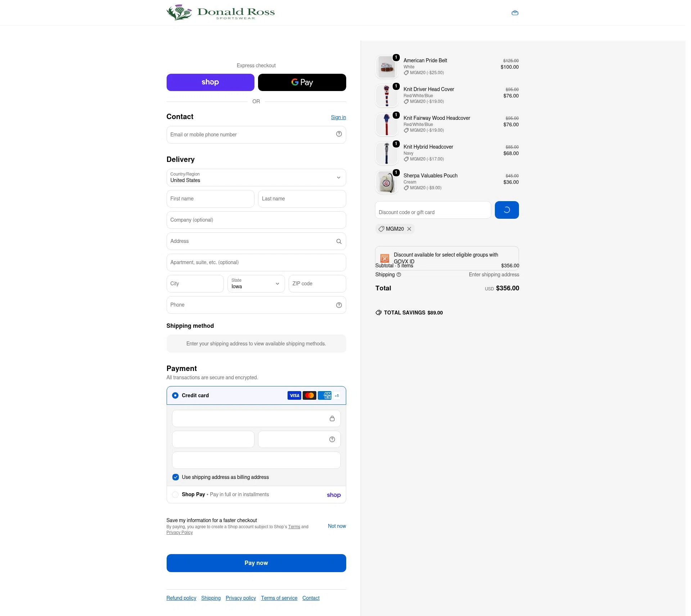Screen dimensions: 691x616
Task: Select the Credit card payment option
Action: point(175,395)
